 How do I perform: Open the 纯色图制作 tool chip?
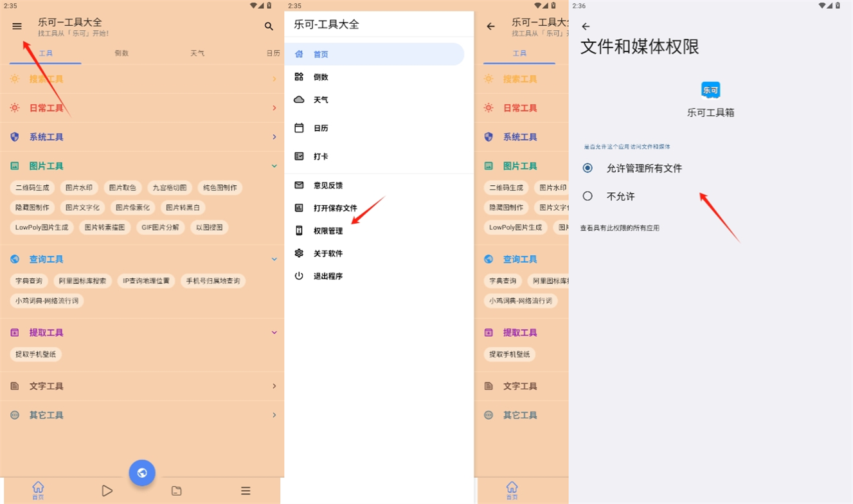(220, 188)
